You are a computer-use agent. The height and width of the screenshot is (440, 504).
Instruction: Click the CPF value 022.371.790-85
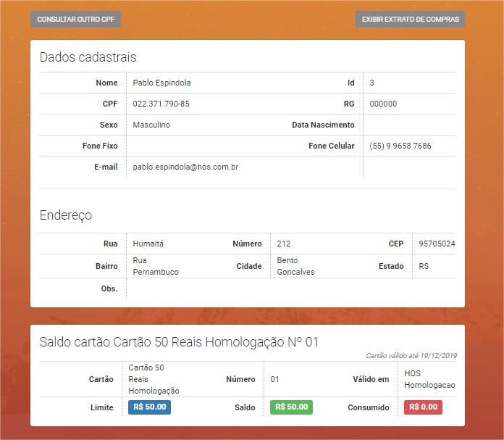click(161, 104)
